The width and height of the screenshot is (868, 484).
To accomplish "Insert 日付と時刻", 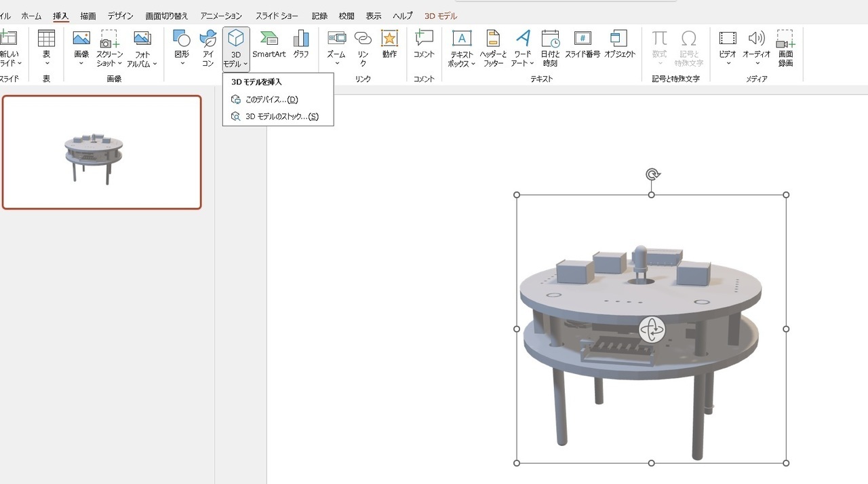I will coord(550,48).
